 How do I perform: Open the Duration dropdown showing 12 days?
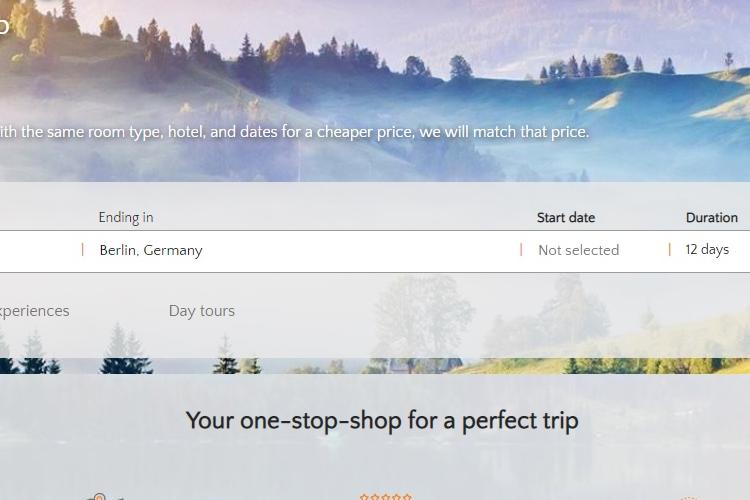tap(709, 250)
